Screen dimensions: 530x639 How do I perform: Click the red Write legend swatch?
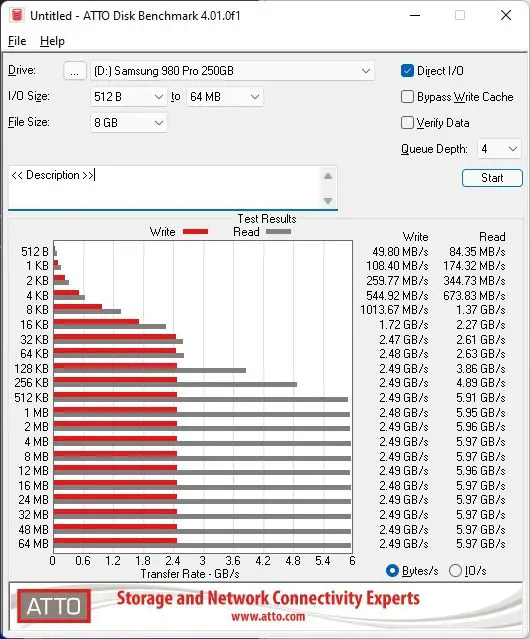tap(196, 231)
